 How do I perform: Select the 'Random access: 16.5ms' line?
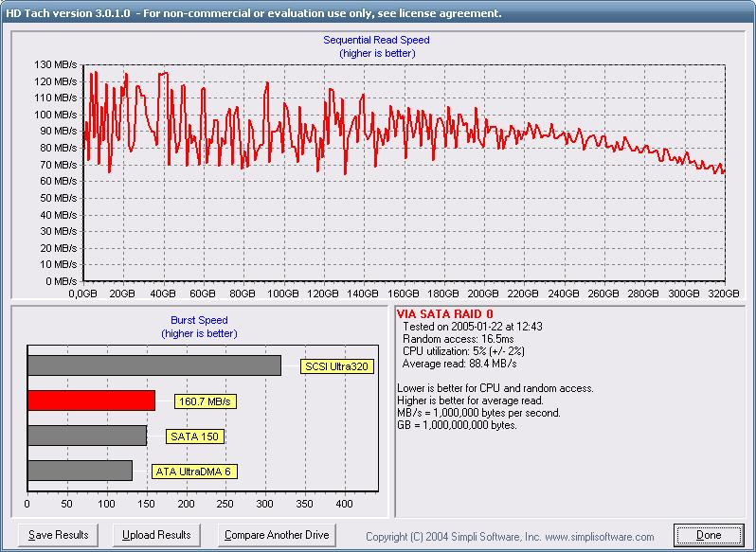tap(458, 339)
